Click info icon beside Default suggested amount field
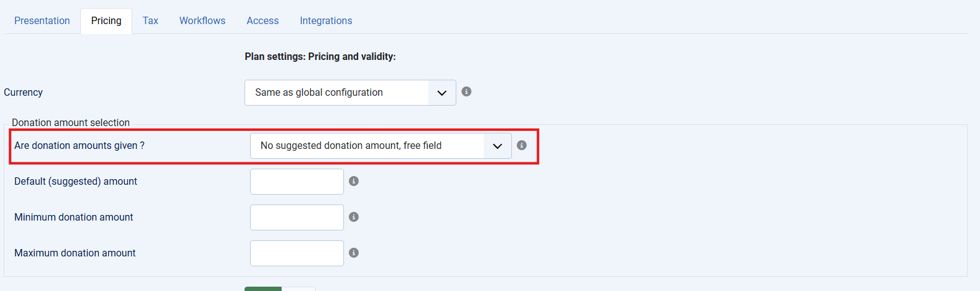Image resolution: width=980 pixels, height=291 pixels. [354, 181]
